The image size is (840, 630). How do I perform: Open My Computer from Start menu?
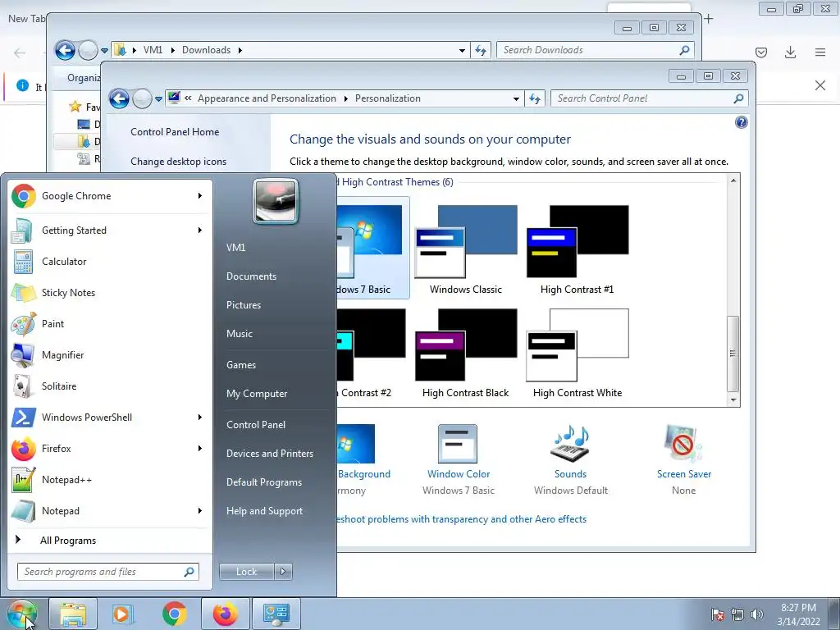(257, 394)
